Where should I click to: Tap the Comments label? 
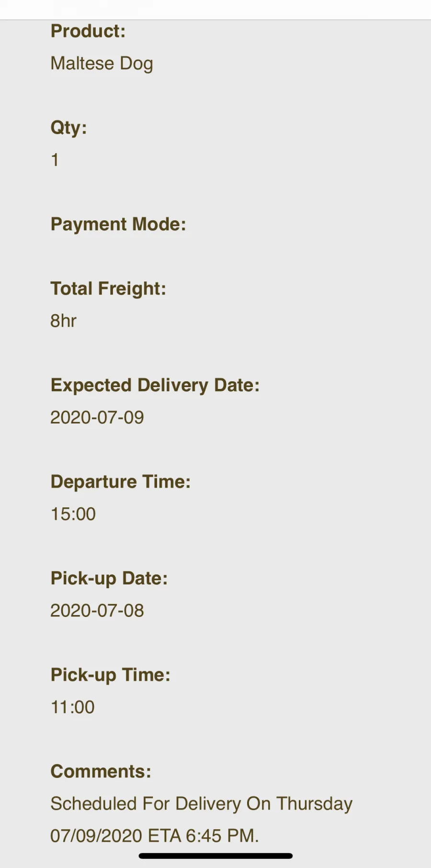101,772
